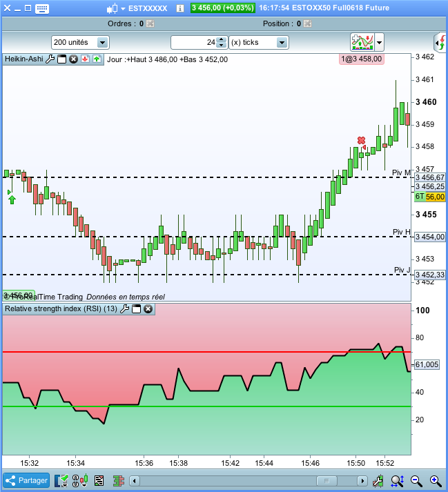This screenshot has width=448, height=492.
Task: Expand the indicator button dropdown arrow
Action: point(379,42)
